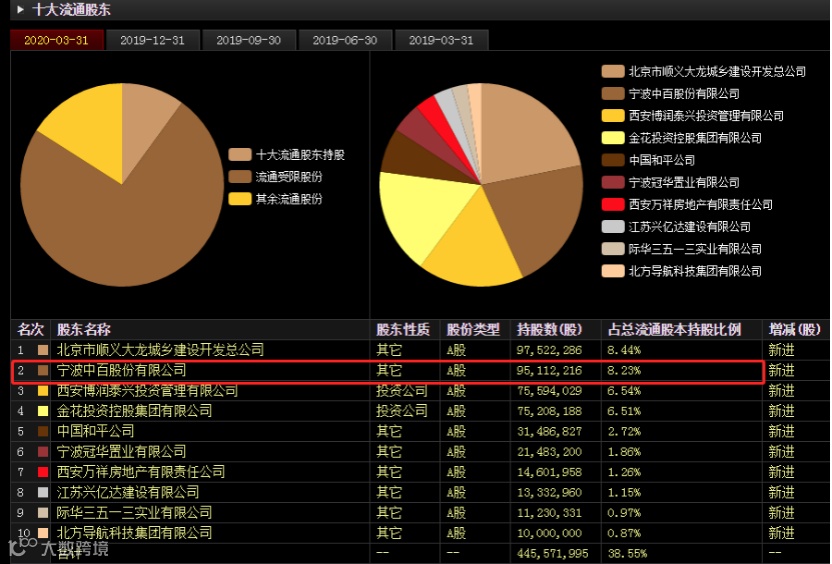The height and width of the screenshot is (564, 832).
Task: Select table row 北方导航科技集团有限公司
Action: (x=419, y=533)
